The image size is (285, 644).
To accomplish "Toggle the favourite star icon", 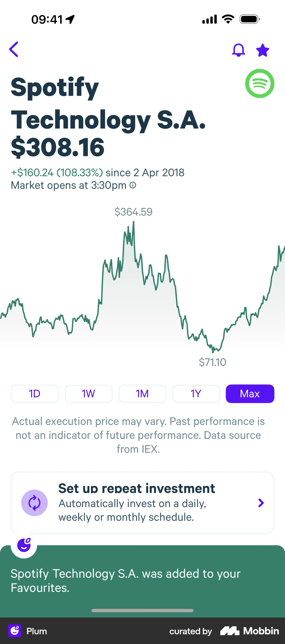I will tap(262, 50).
